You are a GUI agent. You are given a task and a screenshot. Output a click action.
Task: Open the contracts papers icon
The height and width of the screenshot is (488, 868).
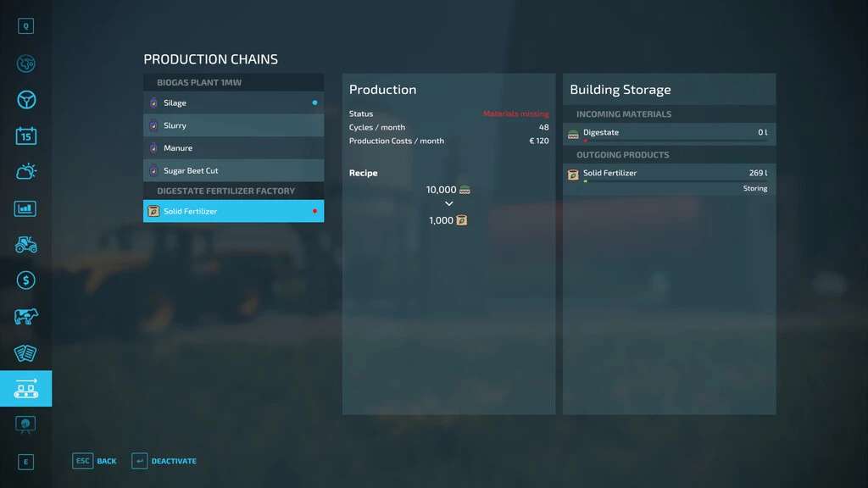point(25,353)
